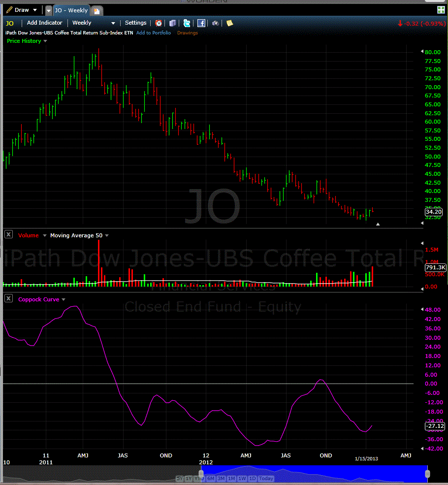Click the 1.5M volume axis label
Image resolution: width=448 pixels, height=485 pixels.
click(432, 250)
